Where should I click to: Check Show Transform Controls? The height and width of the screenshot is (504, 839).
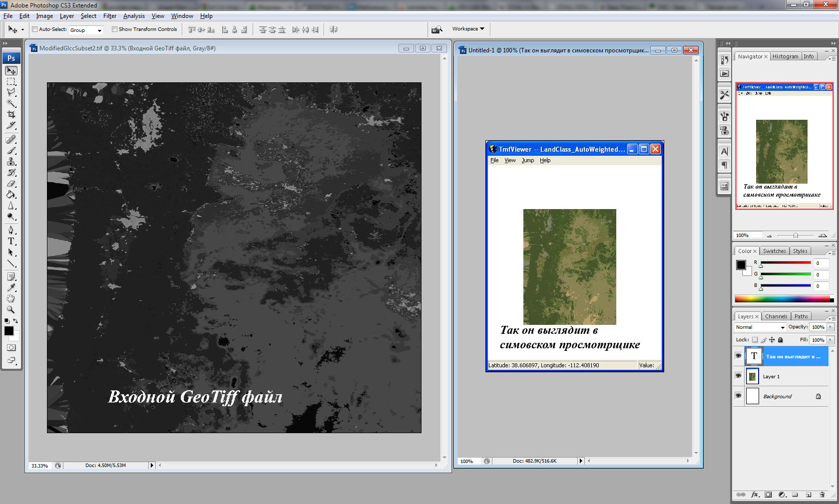[x=114, y=29]
